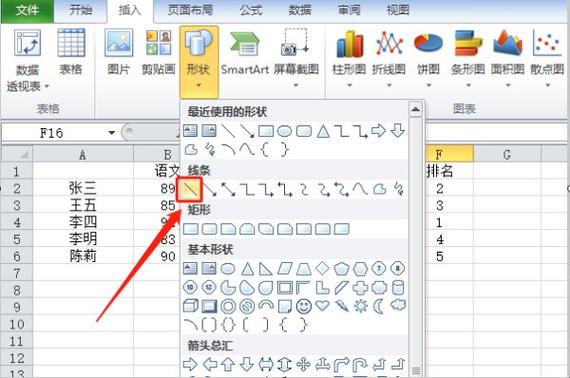The width and height of the screenshot is (570, 378).
Task: Expand the Name Box dropdown arrow
Action: point(111,133)
